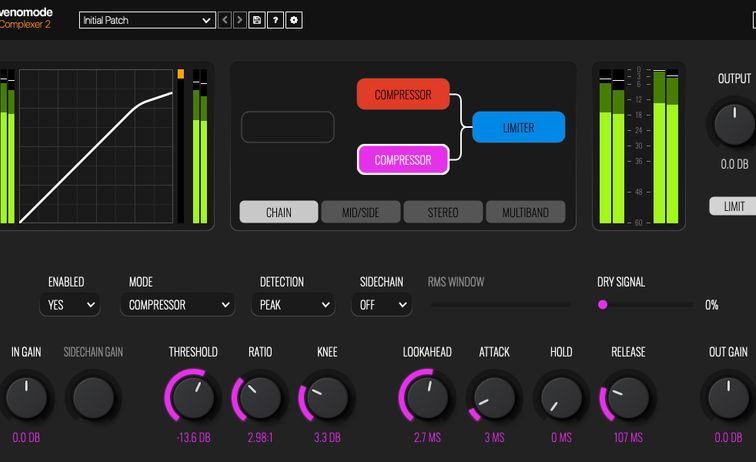Image resolution: width=756 pixels, height=462 pixels.
Task: Select the magenta Compressor block
Action: [403, 160]
